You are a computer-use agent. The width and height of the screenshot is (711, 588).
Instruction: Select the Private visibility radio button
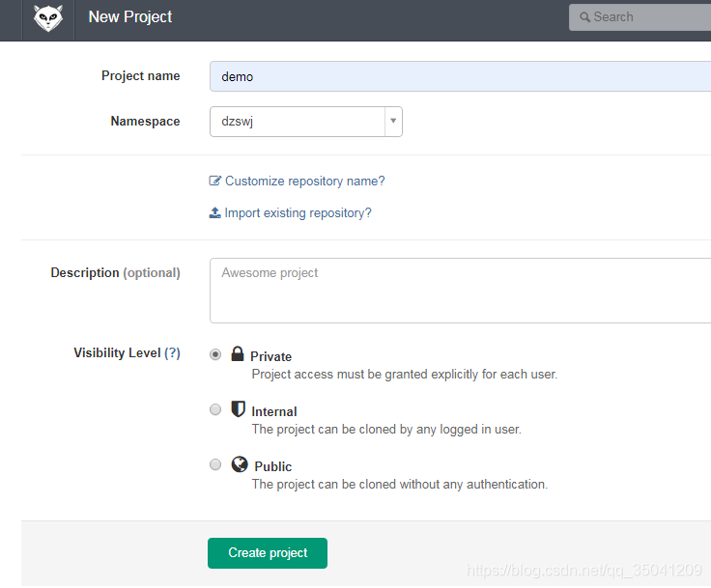215,354
